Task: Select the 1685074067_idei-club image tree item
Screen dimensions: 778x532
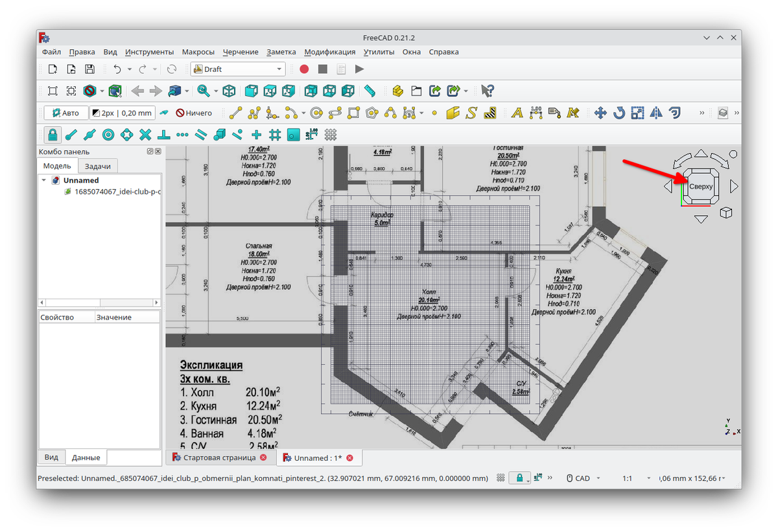Action: coord(112,192)
